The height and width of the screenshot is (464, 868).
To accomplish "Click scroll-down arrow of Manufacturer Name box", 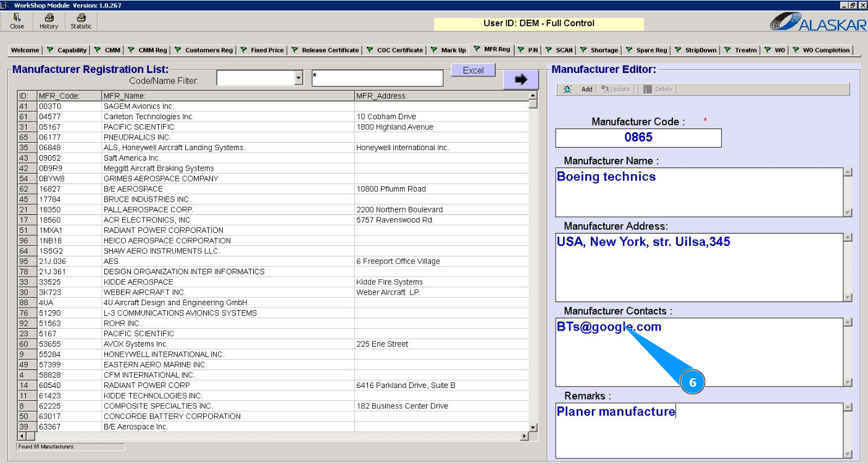I will [x=848, y=213].
